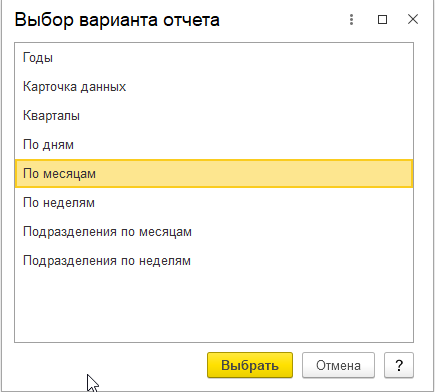The image size is (435, 392).
Task: Choose the По неделям variant
Action: [214, 203]
